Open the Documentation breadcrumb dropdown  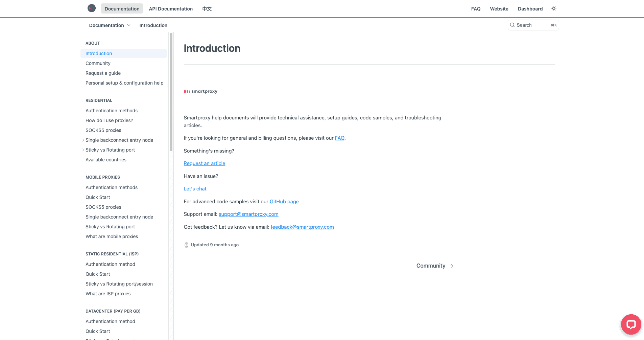click(110, 25)
